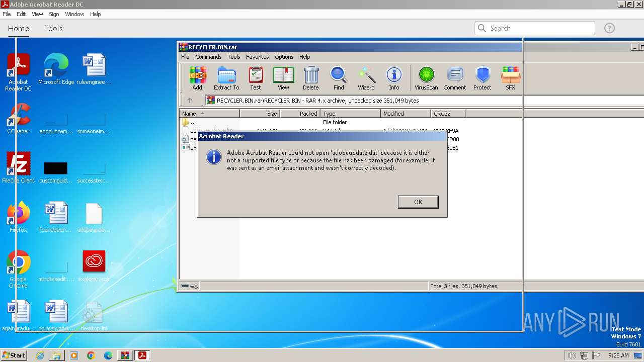Go up one folder in WinRAR
Screen dimensions: 644x362
pyautogui.click(x=190, y=100)
